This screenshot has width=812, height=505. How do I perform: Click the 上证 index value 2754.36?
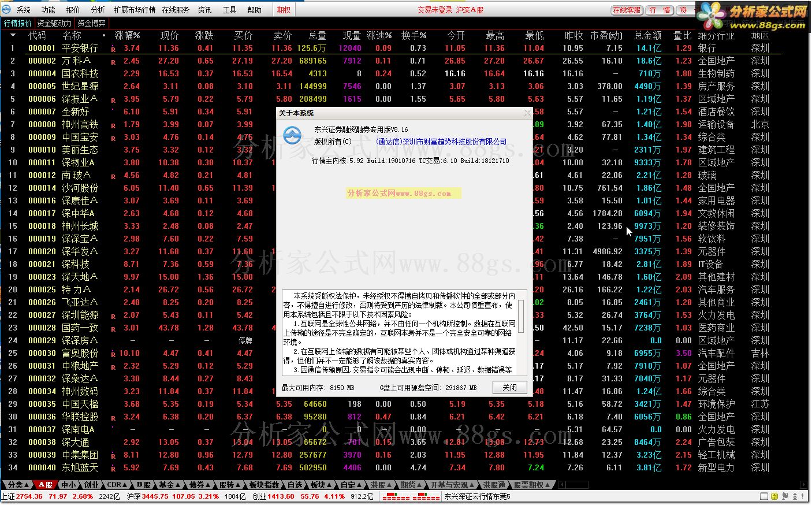[29, 496]
